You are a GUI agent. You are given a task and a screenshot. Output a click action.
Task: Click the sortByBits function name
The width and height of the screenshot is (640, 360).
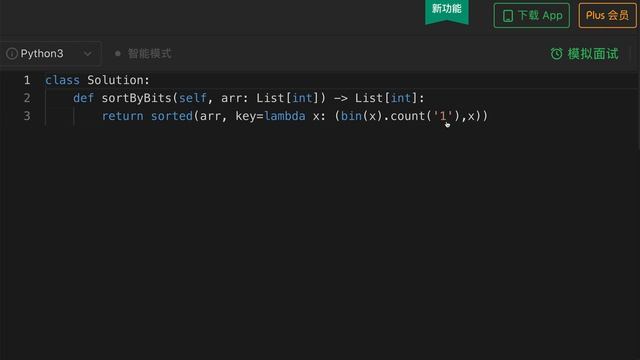click(136, 98)
